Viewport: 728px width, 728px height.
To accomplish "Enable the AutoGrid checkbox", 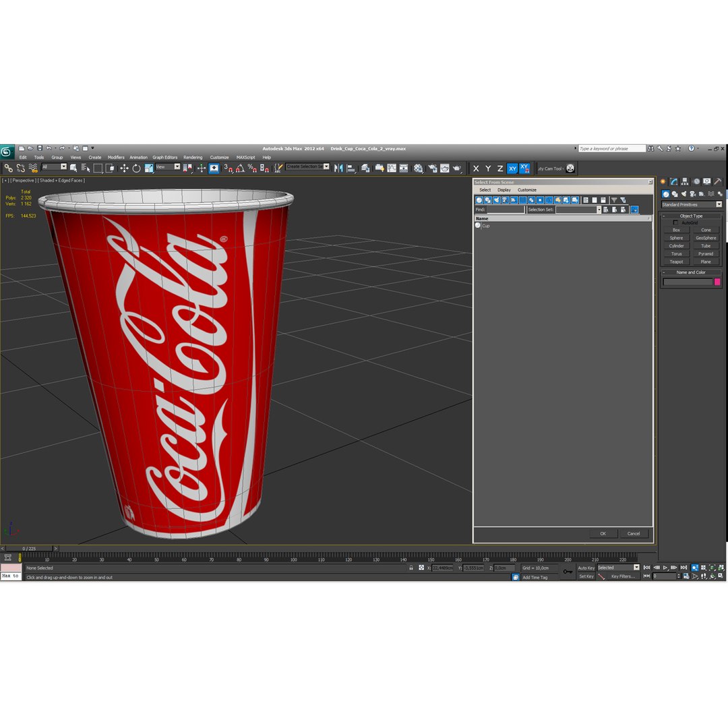I will [675, 222].
